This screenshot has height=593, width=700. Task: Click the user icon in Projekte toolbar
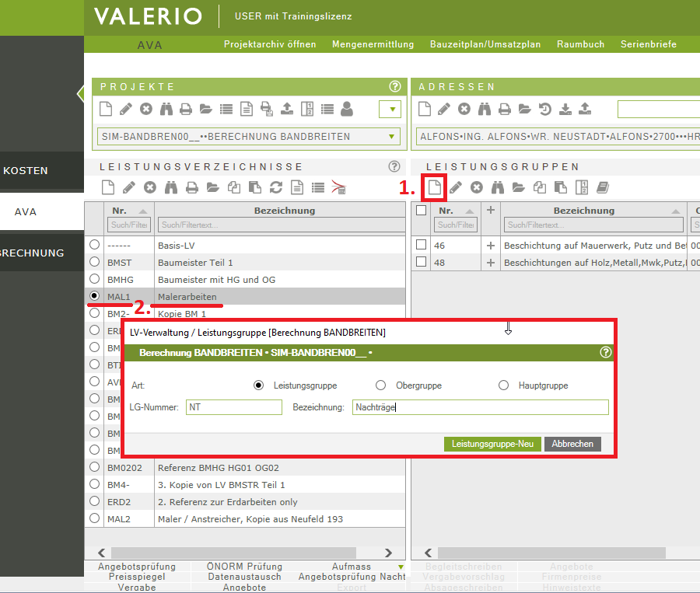coord(347,109)
